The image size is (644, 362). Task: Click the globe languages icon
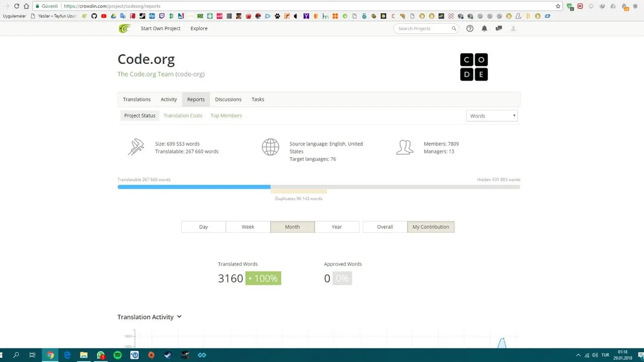click(270, 147)
